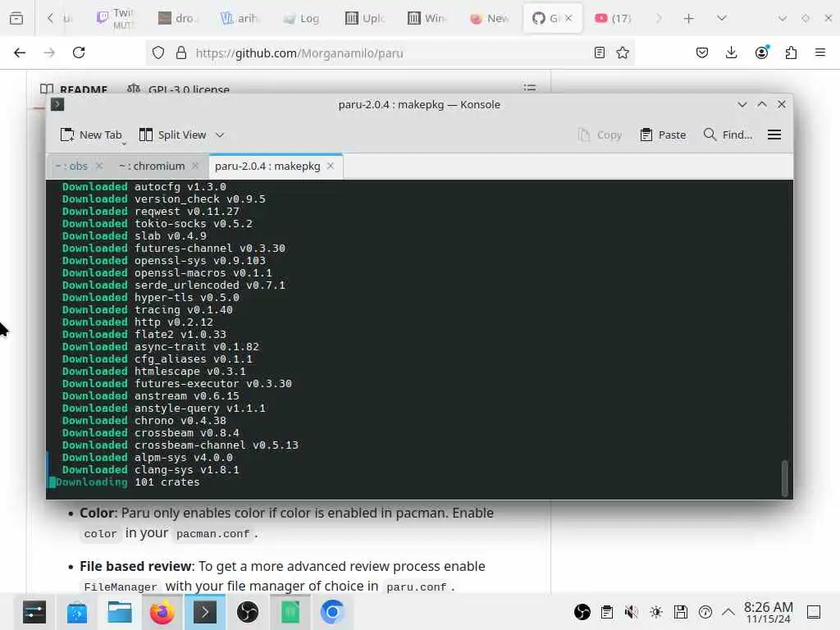Click the Konsole window icon in titlebar
This screenshot has height=630, width=840.
57,104
